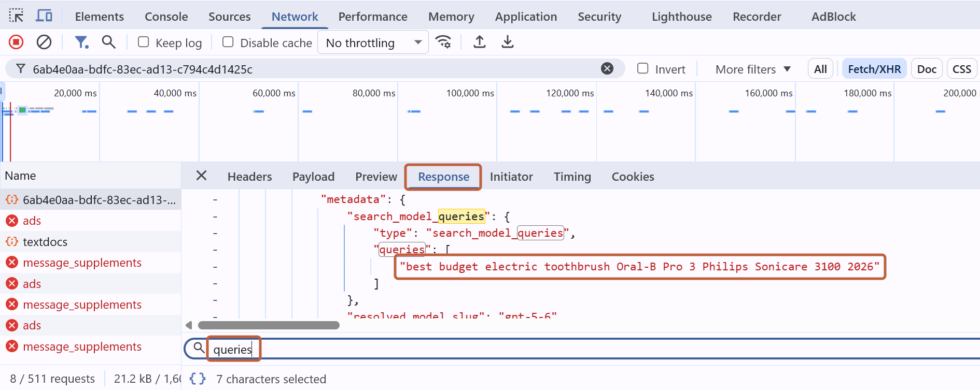The height and width of the screenshot is (390, 980).
Task: Switch to the Application tab
Action: click(526, 17)
